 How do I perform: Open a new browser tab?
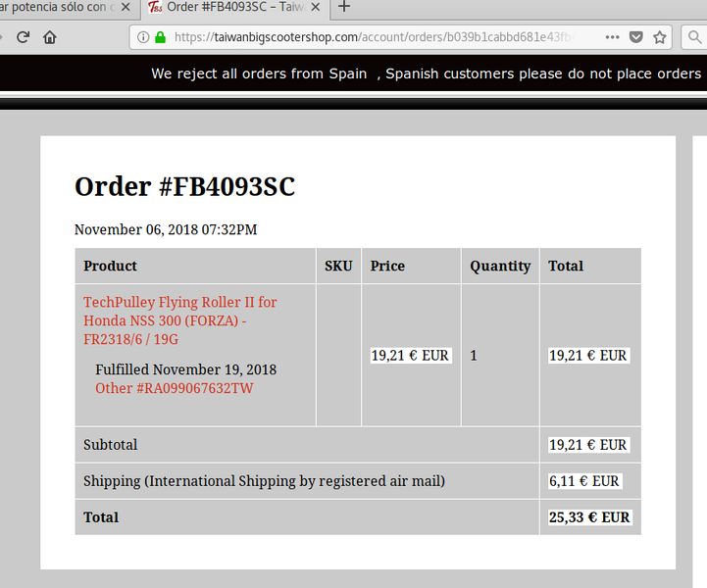[x=343, y=7]
